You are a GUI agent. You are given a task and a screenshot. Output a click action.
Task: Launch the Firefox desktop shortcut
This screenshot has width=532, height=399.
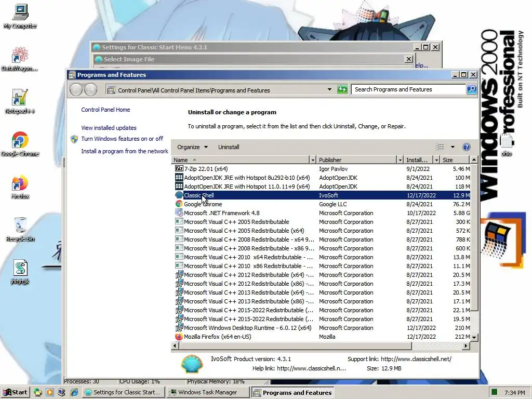point(20,187)
